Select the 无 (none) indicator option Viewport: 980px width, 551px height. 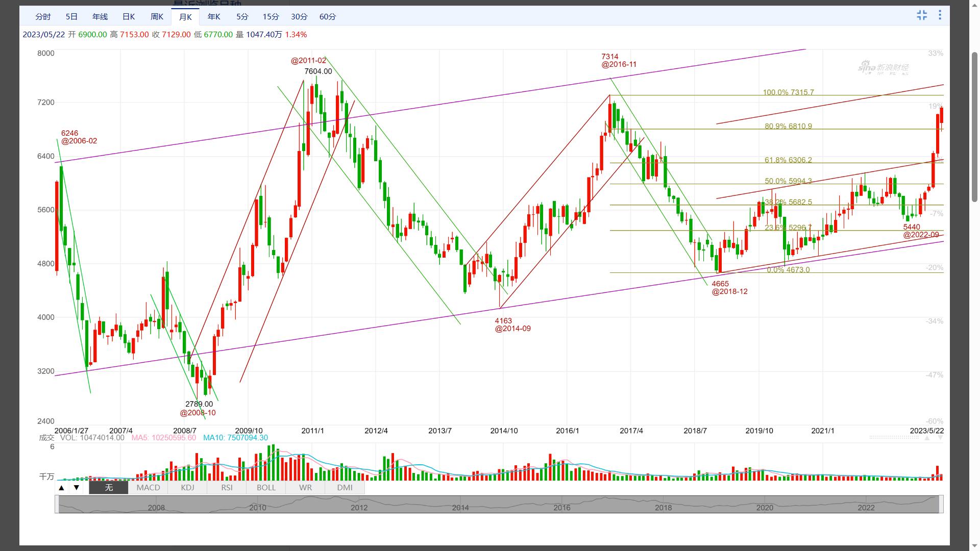pyautogui.click(x=109, y=488)
